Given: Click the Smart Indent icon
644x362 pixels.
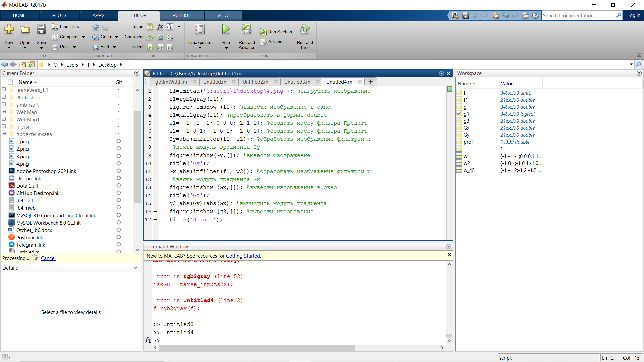Looking at the screenshot, I should [150, 47].
